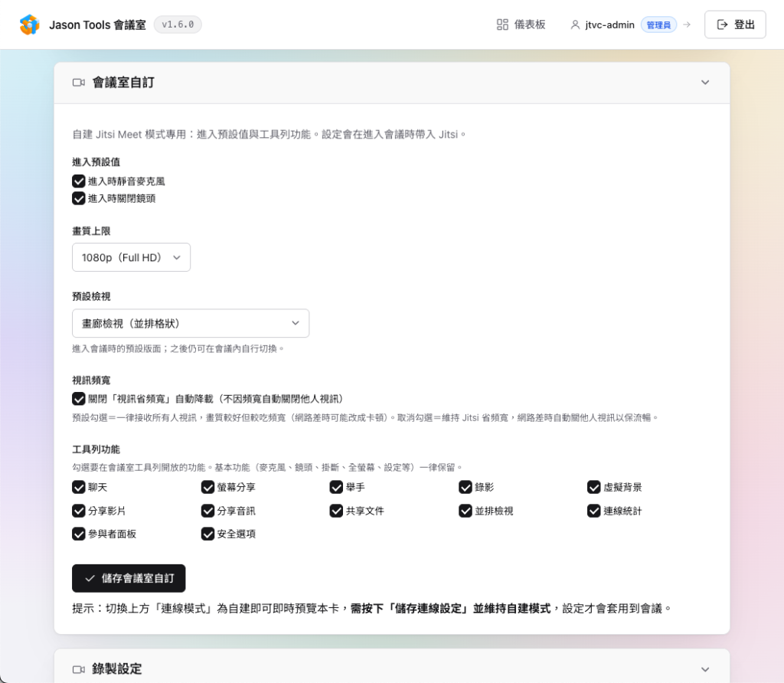784x683 pixels.
Task: Toggle the 並排檢視 checkbox
Action: coord(465,511)
